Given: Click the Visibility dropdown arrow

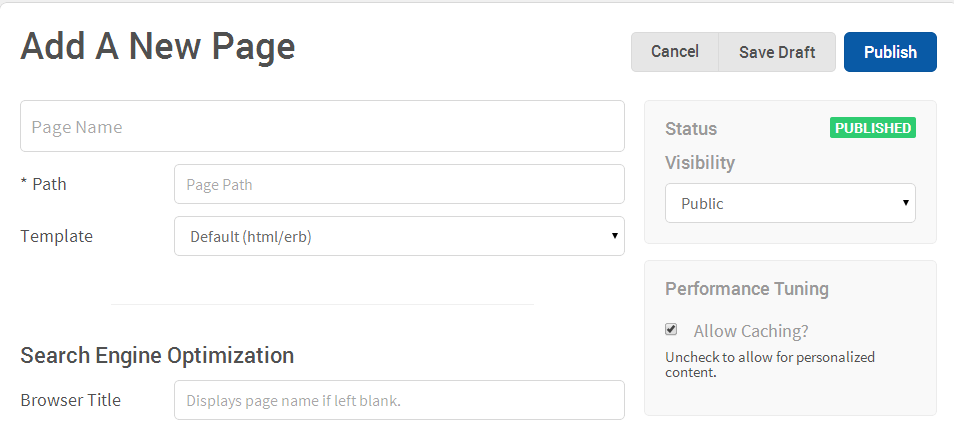Looking at the screenshot, I should (x=906, y=203).
